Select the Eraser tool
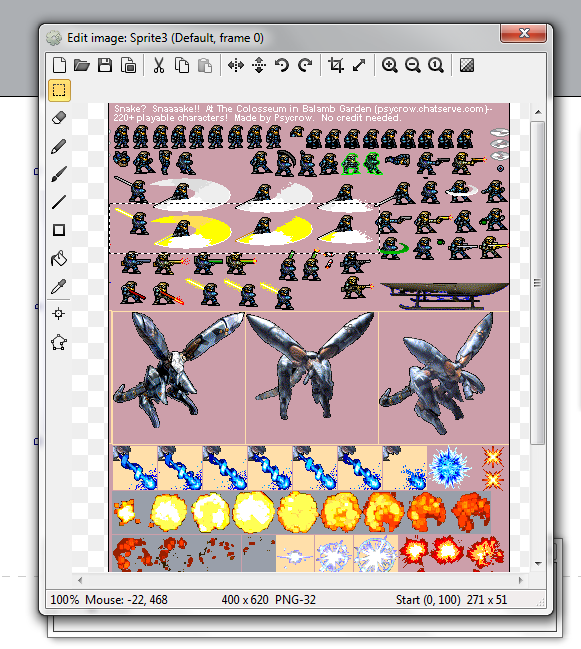The width and height of the screenshot is (581, 649). coord(59,118)
